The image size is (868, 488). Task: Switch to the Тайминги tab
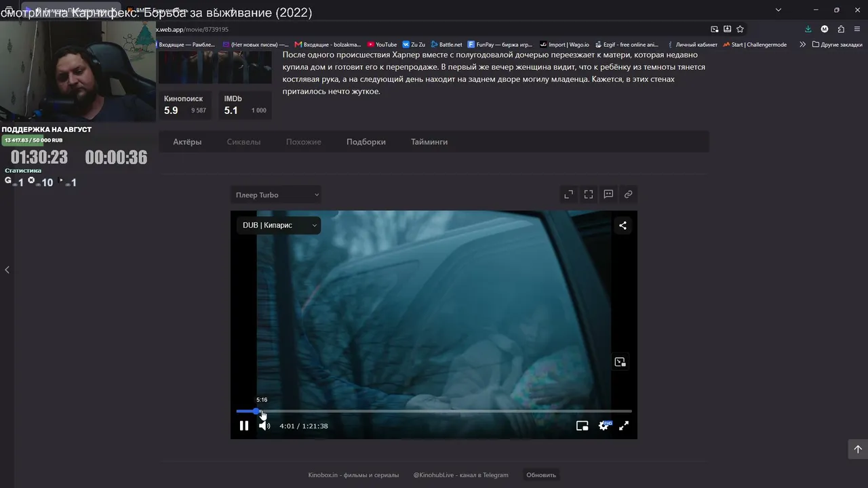(x=429, y=142)
